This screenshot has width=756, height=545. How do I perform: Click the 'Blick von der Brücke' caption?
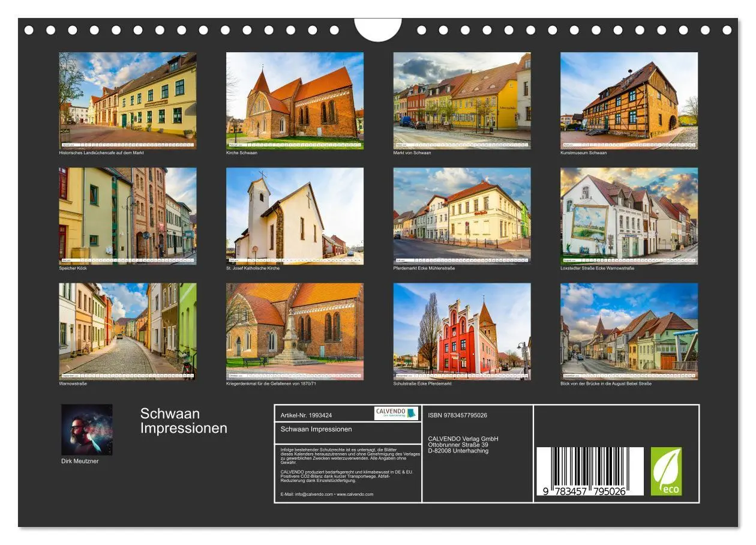click(x=606, y=384)
